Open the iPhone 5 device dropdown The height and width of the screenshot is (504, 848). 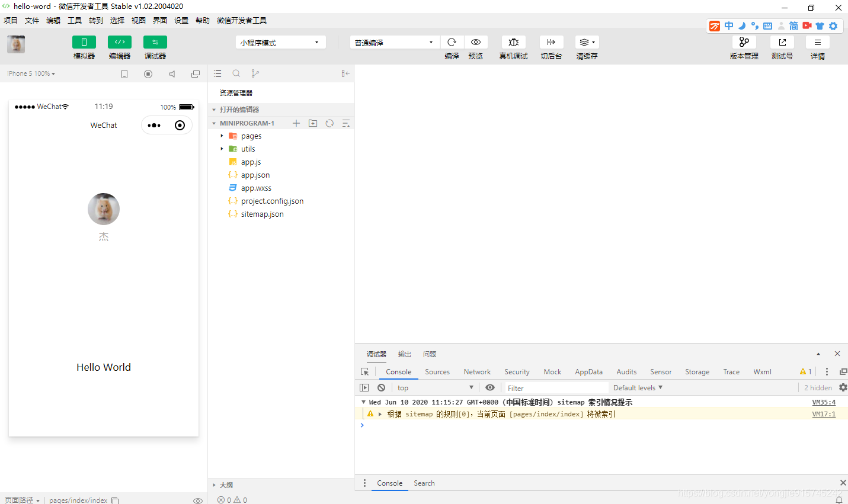coord(31,73)
